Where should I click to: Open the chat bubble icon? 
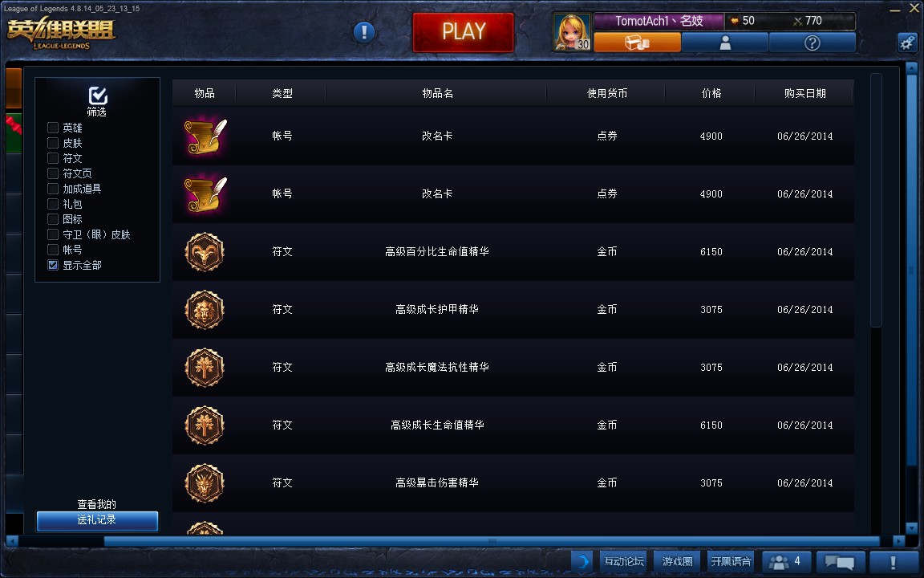point(840,561)
